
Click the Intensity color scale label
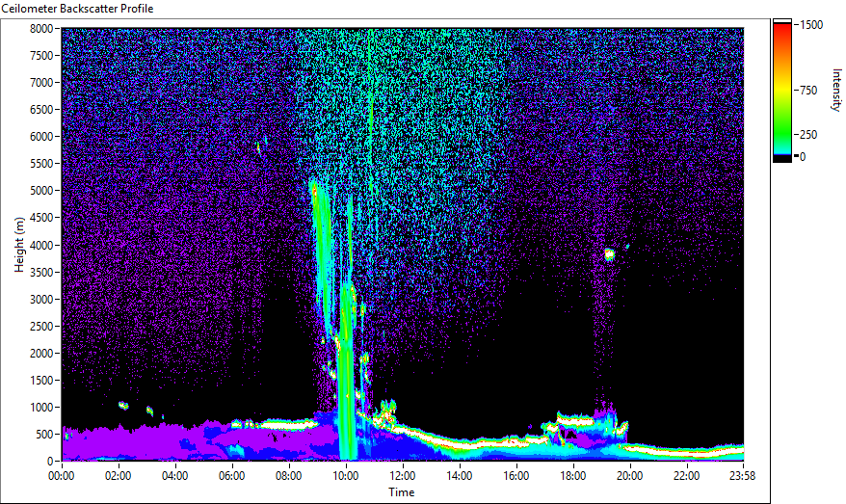[836, 90]
